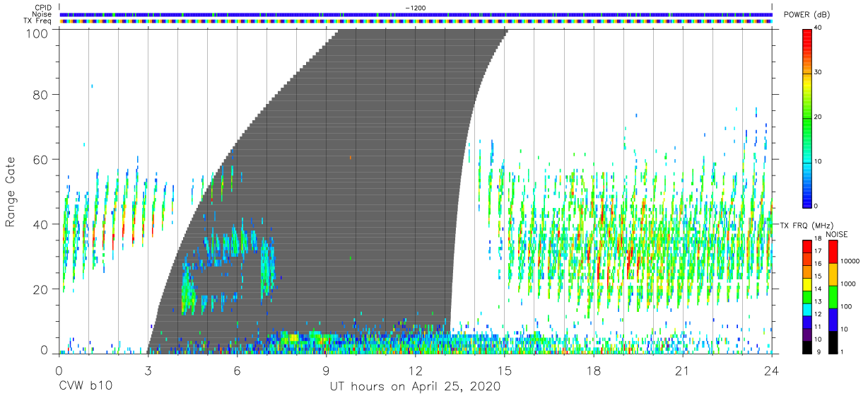Screen dimensions: 868x401
Task: Click the NOISE legend title
Action: click(838, 234)
